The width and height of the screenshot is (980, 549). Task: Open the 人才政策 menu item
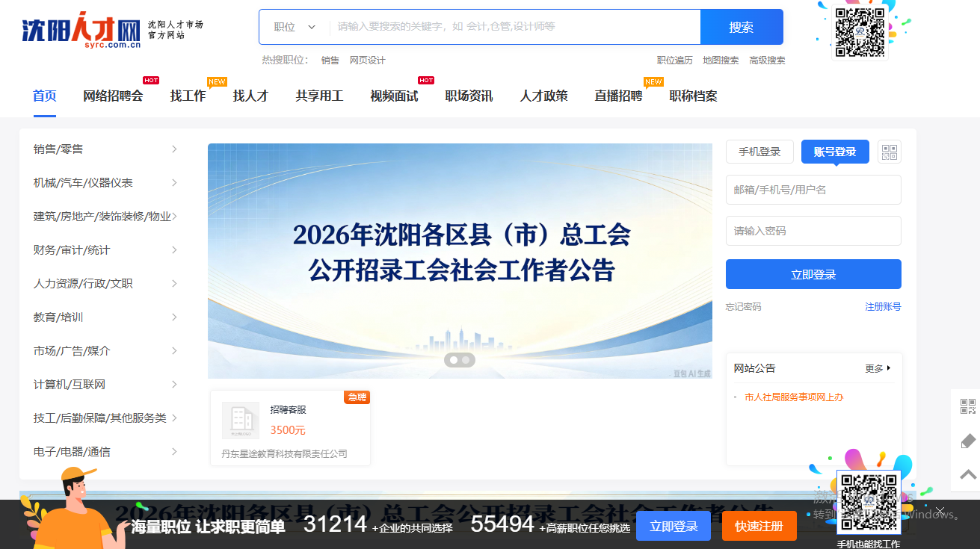(543, 96)
